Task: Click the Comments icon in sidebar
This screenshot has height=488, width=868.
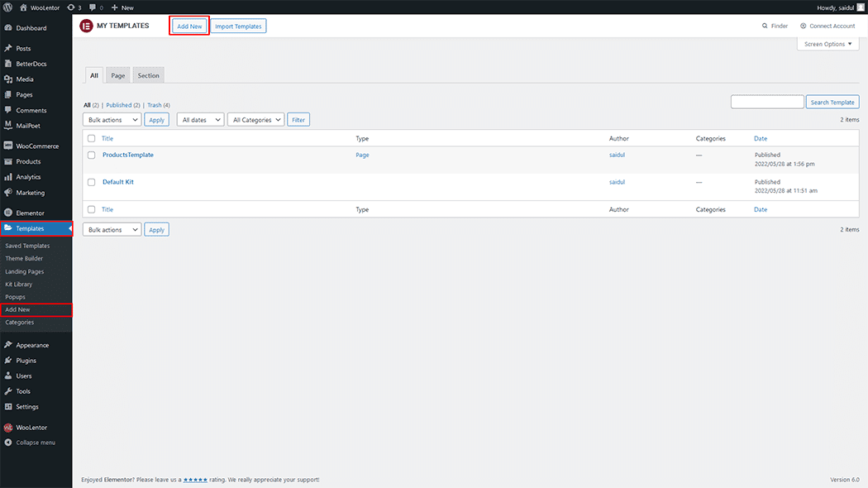Action: pyautogui.click(x=8, y=110)
